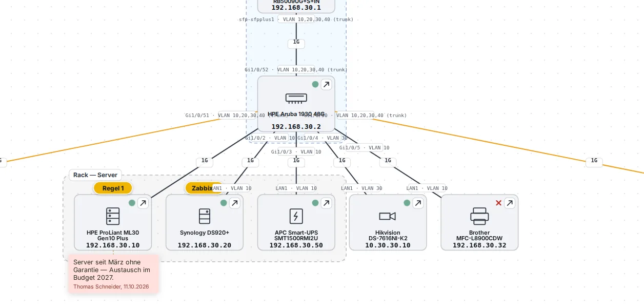
Task: Click the HPE ProLiant ML30 Gen10 Plus name
Action: tap(113, 236)
